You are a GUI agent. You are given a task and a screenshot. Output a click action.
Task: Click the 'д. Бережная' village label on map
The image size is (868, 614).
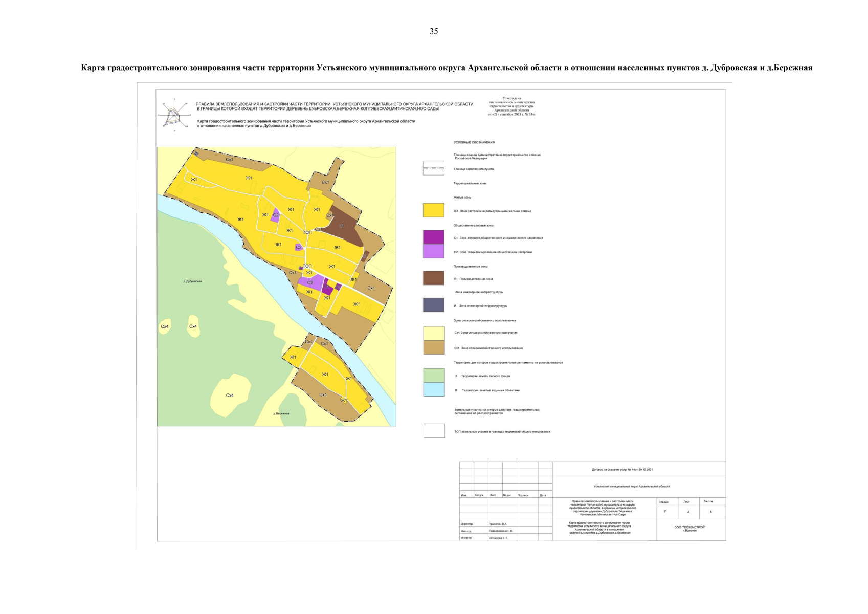[281, 413]
